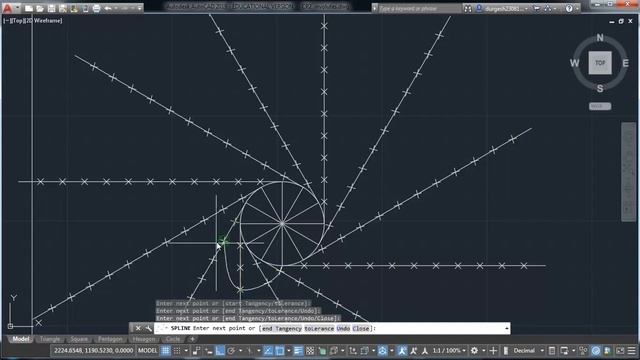
Task: Click the viewport minus control label
Action: 7,20
